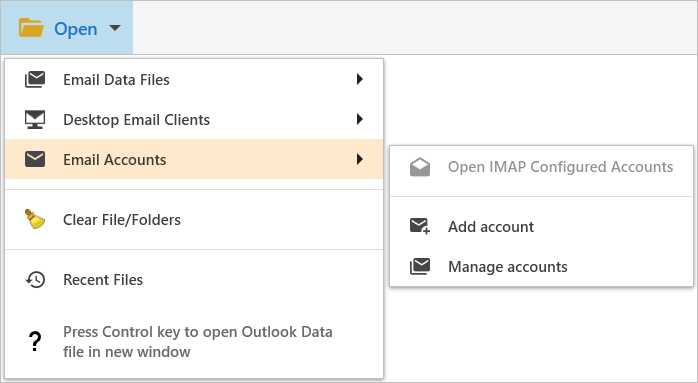The image size is (698, 383).
Task: Expand the Desktop Email Clients submenu arrow
Action: pos(360,119)
